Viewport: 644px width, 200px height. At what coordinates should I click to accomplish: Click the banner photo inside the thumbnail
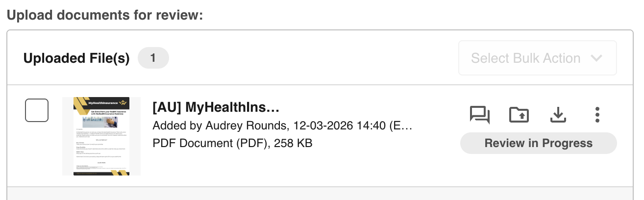(x=101, y=121)
